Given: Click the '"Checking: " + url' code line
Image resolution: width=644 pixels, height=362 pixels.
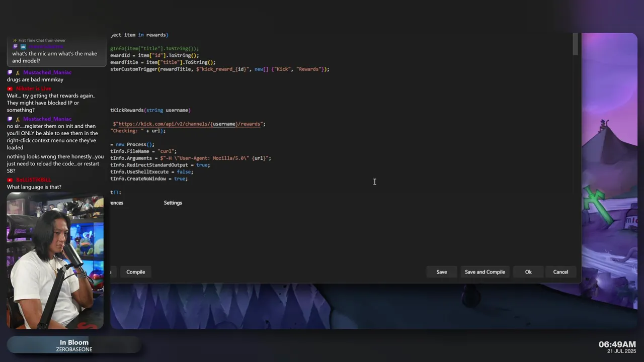Looking at the screenshot, I should pos(138,131).
